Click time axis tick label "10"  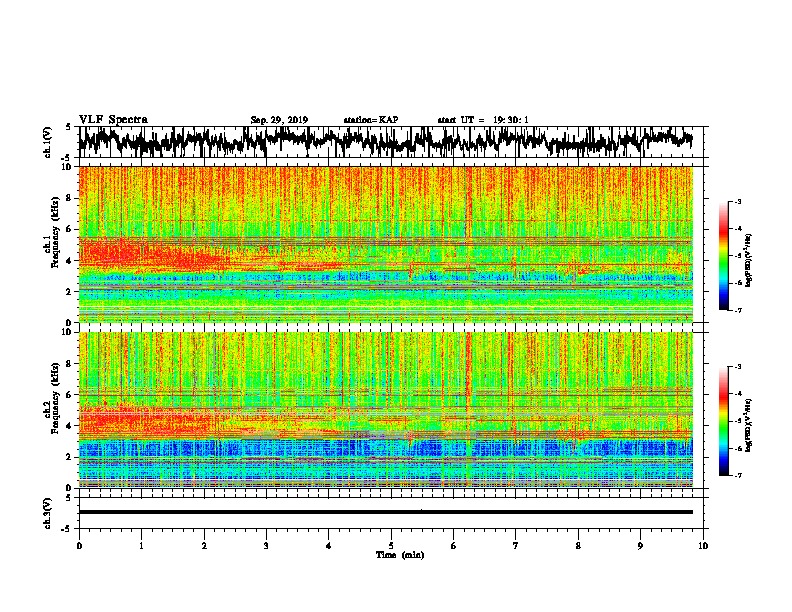pyautogui.click(x=703, y=546)
